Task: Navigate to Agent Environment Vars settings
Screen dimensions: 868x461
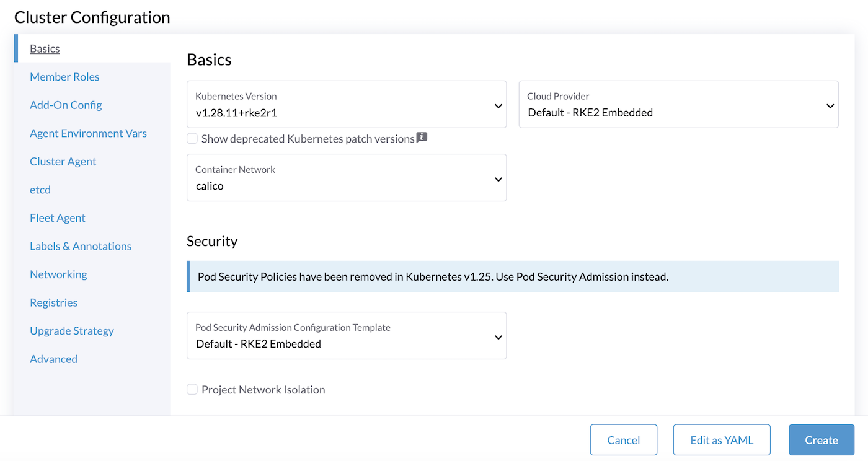Action: point(88,133)
